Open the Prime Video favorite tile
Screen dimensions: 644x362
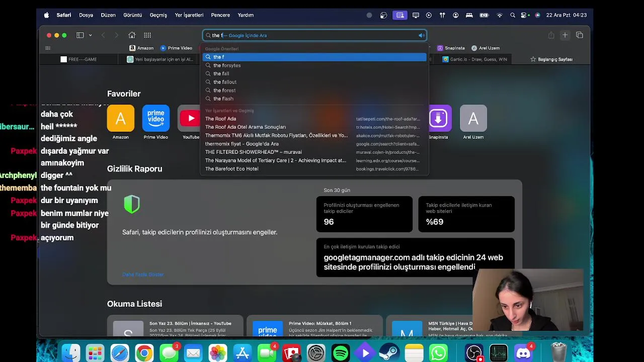click(156, 119)
